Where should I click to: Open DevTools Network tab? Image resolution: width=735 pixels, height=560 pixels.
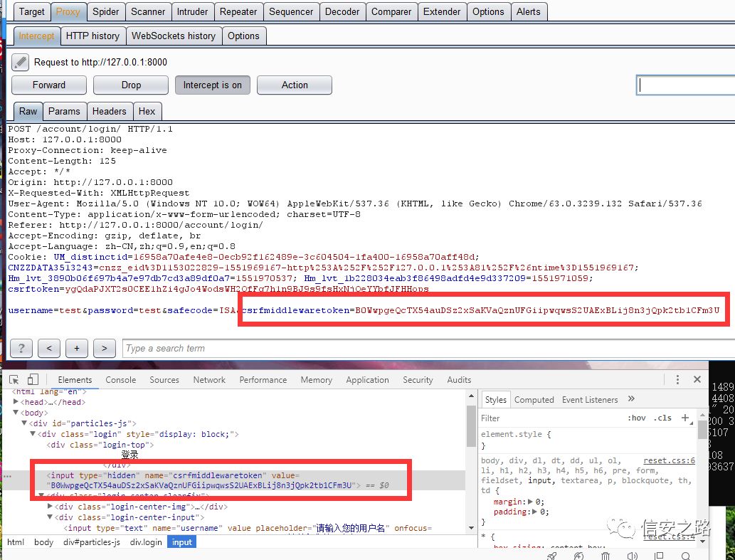[x=209, y=379]
